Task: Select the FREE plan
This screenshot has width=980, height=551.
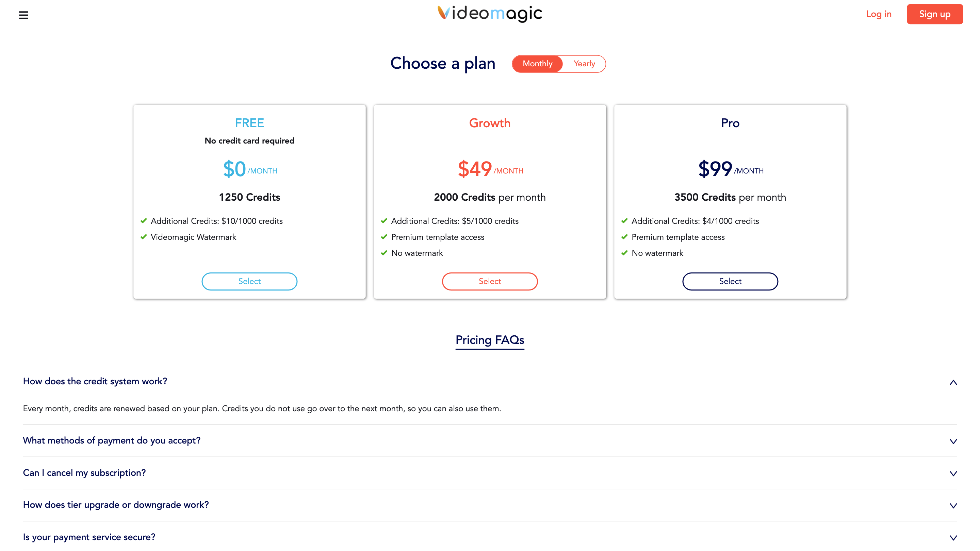Action: pyautogui.click(x=249, y=281)
